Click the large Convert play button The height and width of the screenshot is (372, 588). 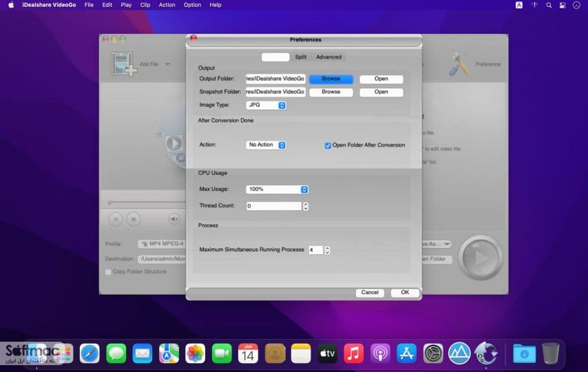[x=481, y=258]
